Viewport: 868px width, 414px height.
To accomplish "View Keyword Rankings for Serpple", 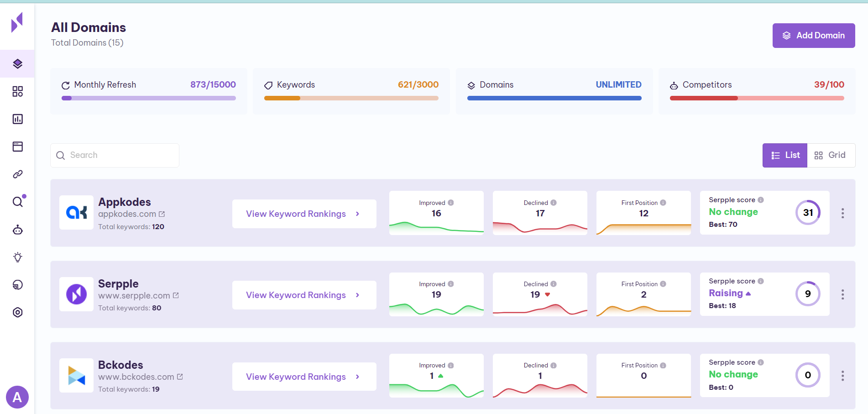I will [304, 295].
